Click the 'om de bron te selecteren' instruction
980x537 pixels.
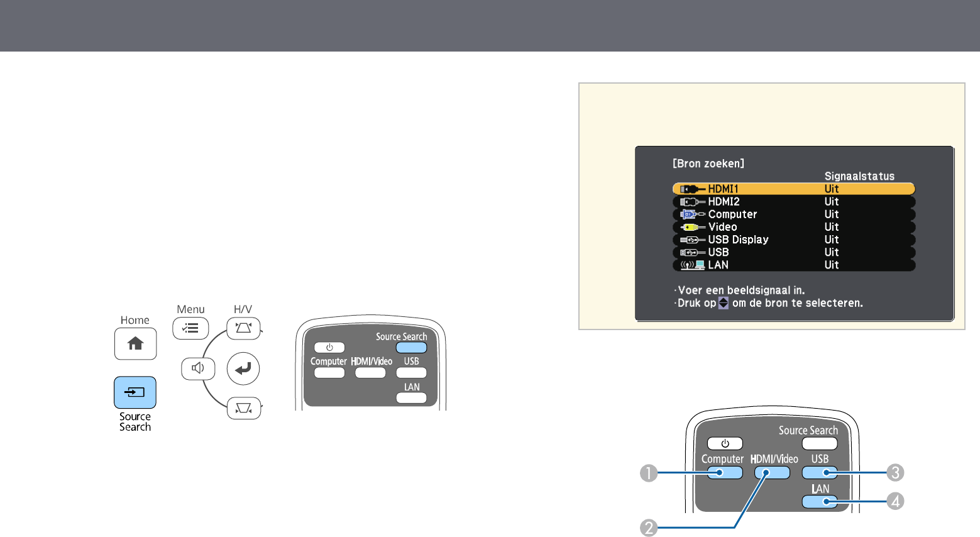pos(797,303)
